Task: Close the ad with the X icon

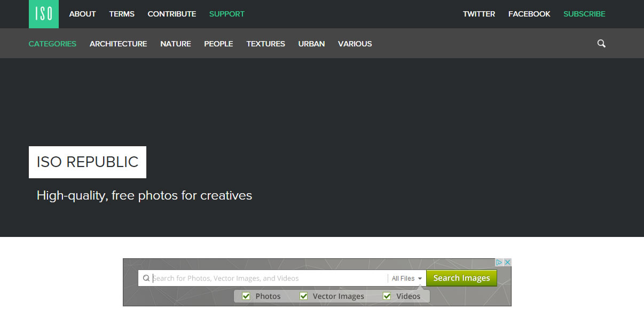Action: coord(508,263)
